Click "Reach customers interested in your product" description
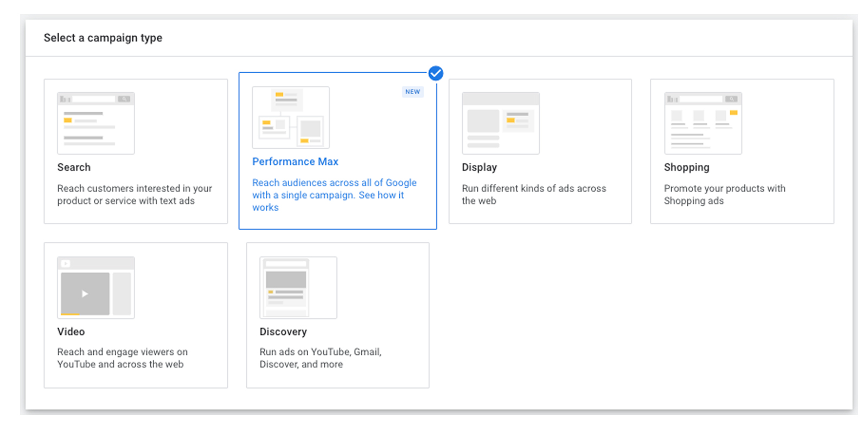Screen dimensions: 868x434 click(134, 194)
